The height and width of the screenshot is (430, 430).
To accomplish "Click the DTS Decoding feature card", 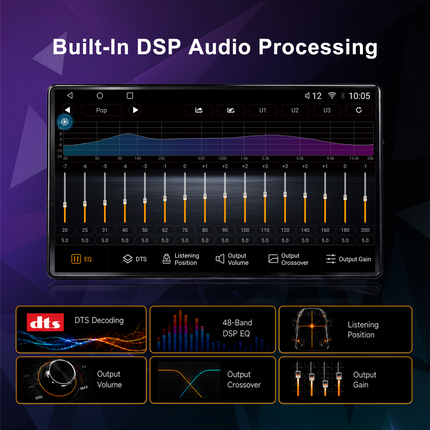I will pyautogui.click(x=81, y=329).
